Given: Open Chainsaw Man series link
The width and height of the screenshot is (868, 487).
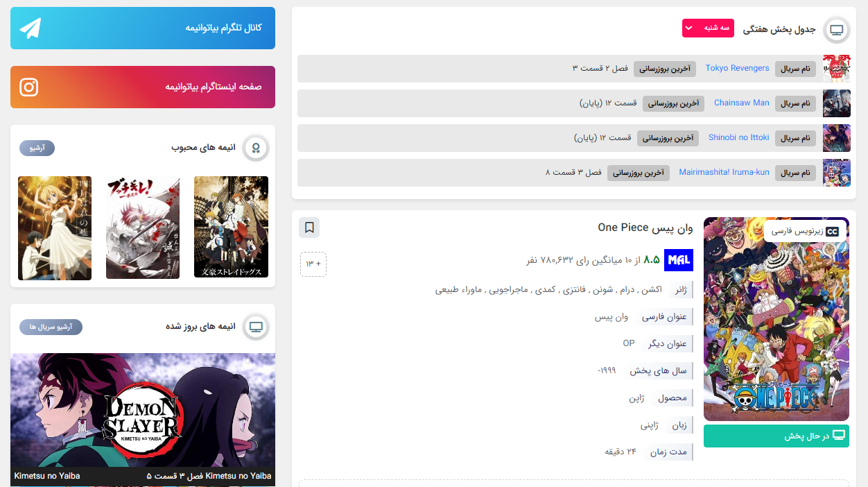Looking at the screenshot, I should [x=741, y=103].
